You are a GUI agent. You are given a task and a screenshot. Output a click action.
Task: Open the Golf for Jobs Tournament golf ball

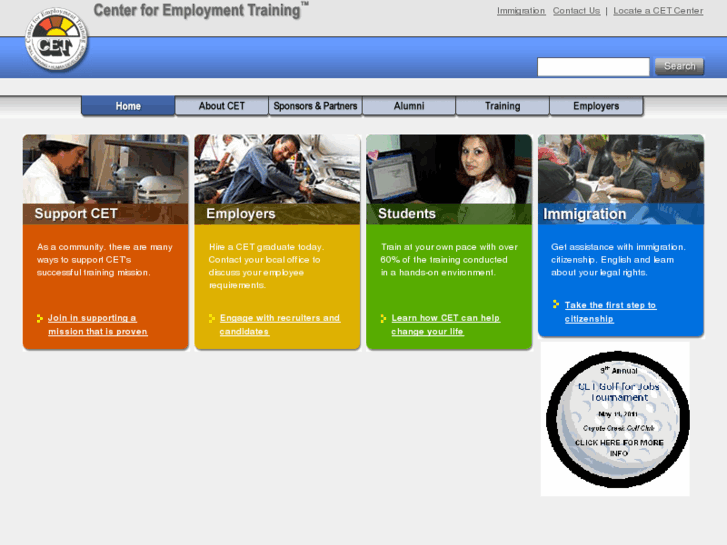coord(618,419)
